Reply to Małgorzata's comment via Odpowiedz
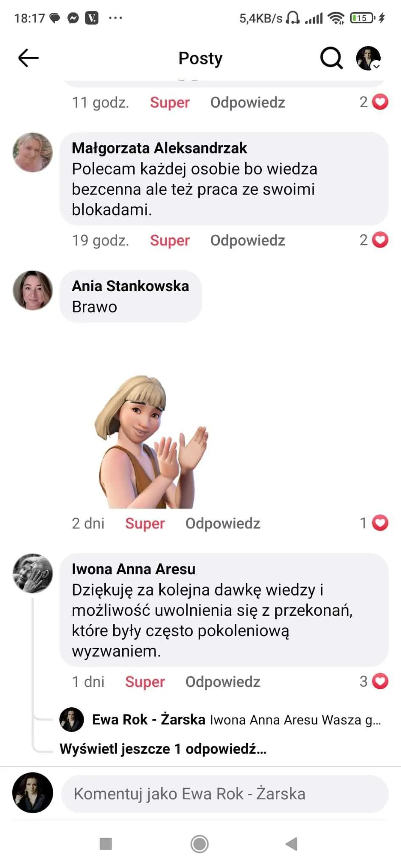401x868 pixels. pos(248,240)
